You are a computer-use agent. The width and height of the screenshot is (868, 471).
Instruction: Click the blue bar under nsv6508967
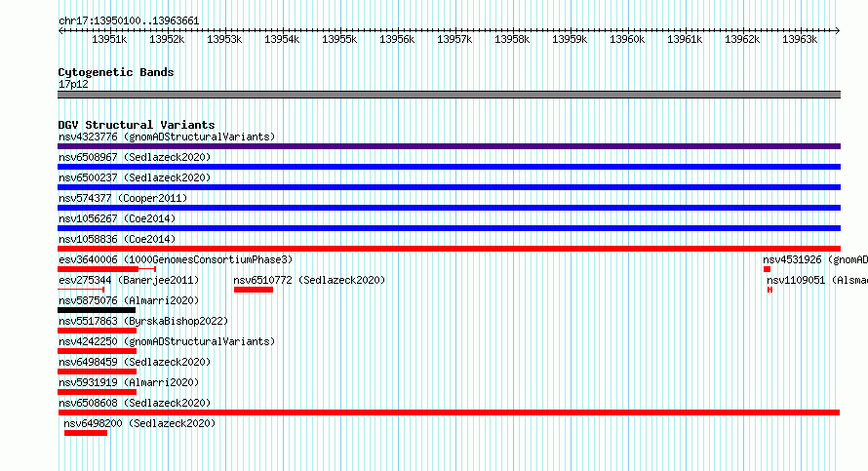[449, 167]
